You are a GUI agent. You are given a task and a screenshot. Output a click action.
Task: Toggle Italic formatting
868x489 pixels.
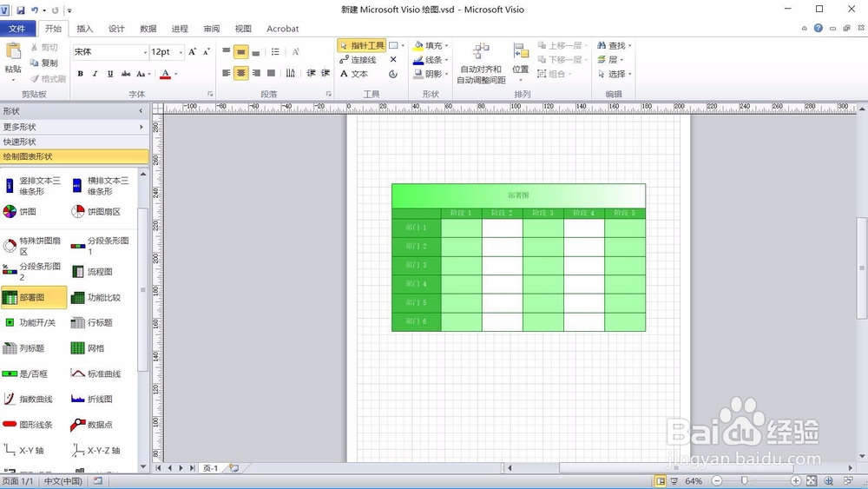pyautogui.click(x=95, y=74)
